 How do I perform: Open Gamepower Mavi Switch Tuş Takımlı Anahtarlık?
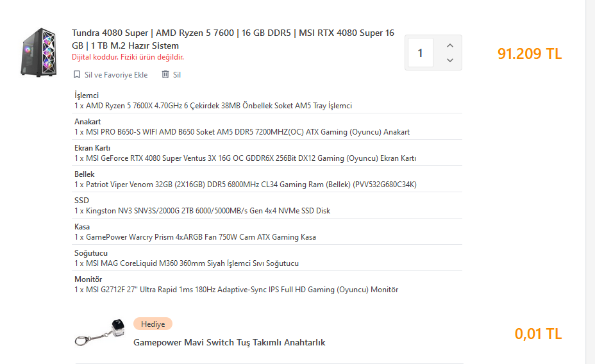[x=229, y=342]
